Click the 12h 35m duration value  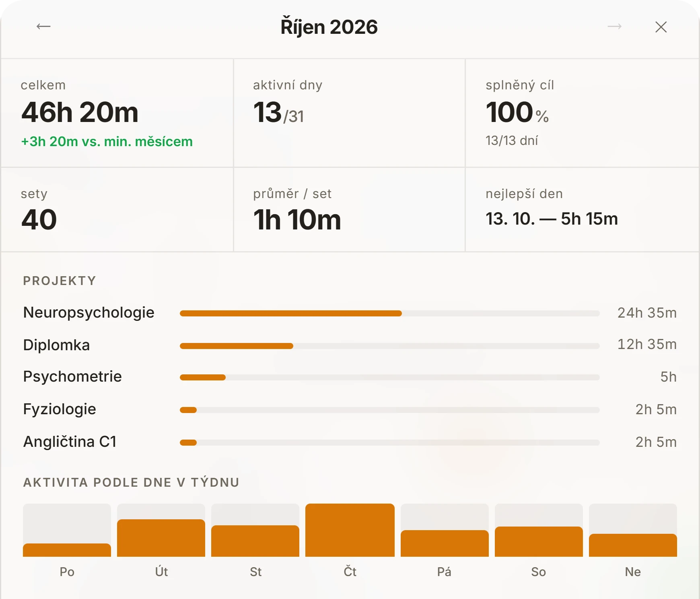(647, 344)
